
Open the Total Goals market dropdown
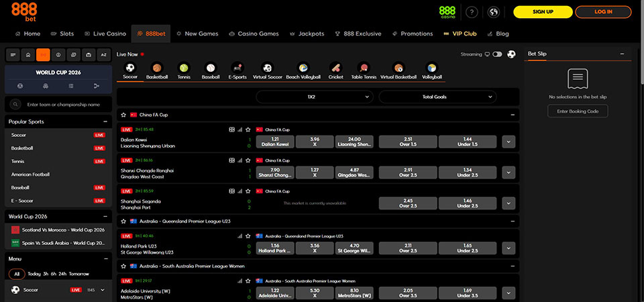coord(437,97)
